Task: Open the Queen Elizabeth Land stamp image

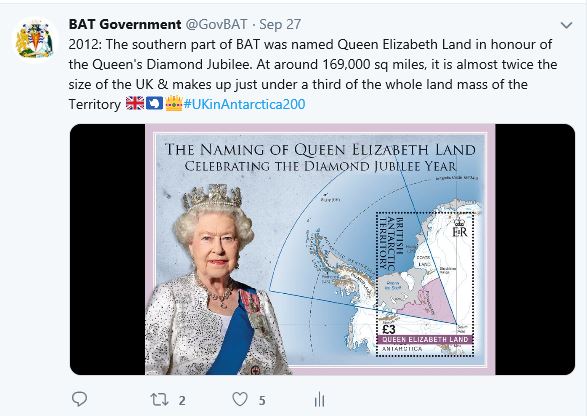Action: 322,249
